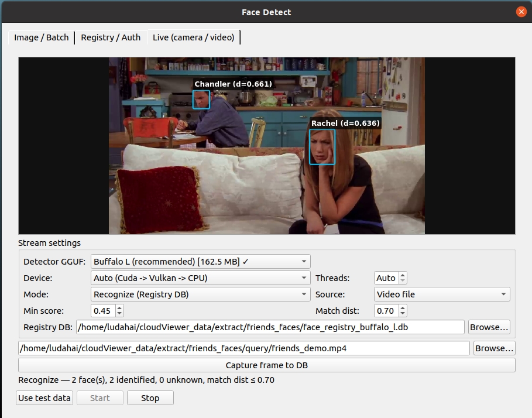Click the Start button
Viewport: 532px width, 418px height.
(99, 398)
